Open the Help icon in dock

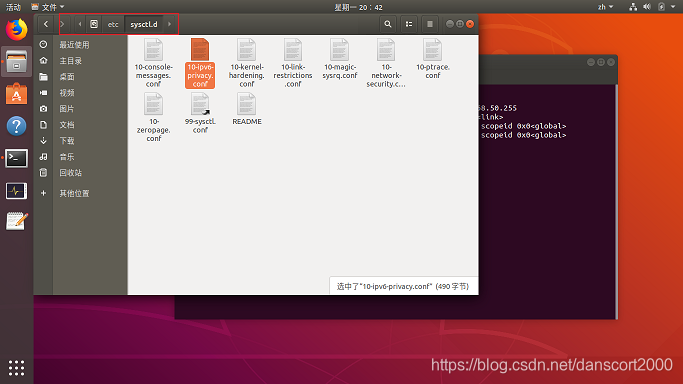(x=17, y=126)
